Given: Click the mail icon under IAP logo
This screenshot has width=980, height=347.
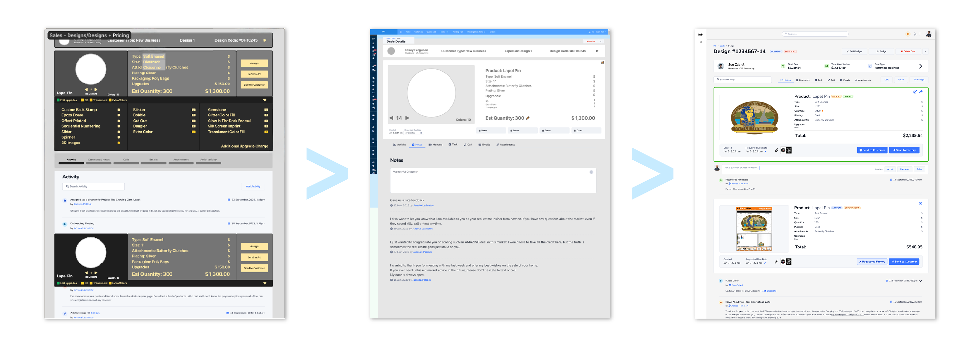Looking at the screenshot, I should [x=701, y=42].
